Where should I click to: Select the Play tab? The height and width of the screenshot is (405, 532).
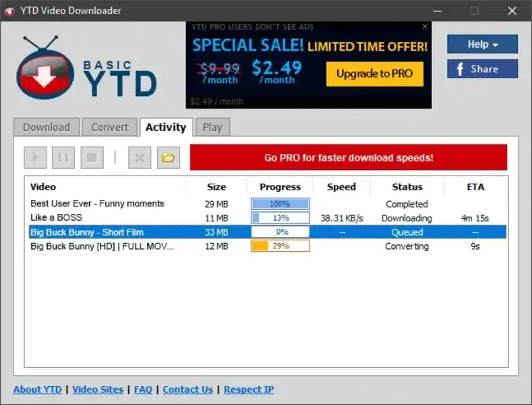click(x=212, y=127)
